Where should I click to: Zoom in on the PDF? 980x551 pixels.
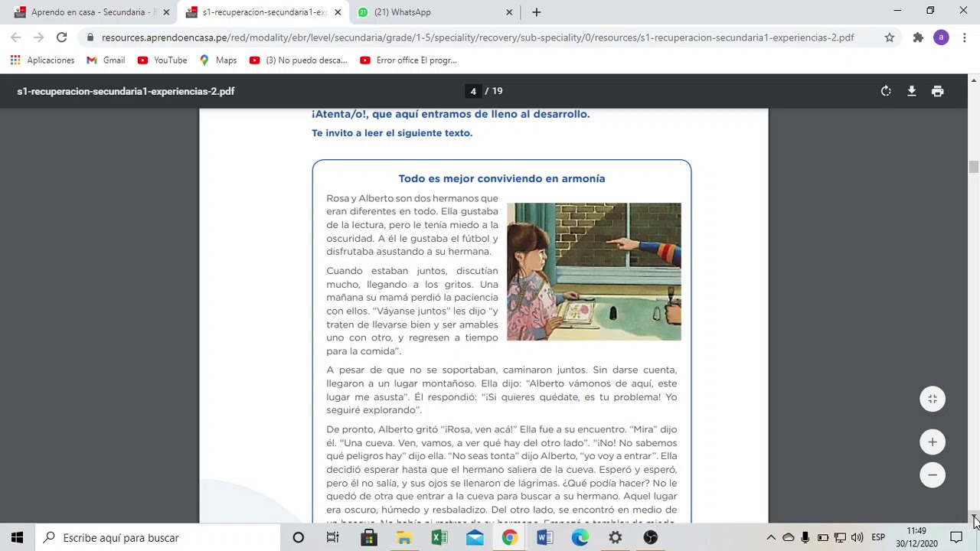(x=933, y=442)
